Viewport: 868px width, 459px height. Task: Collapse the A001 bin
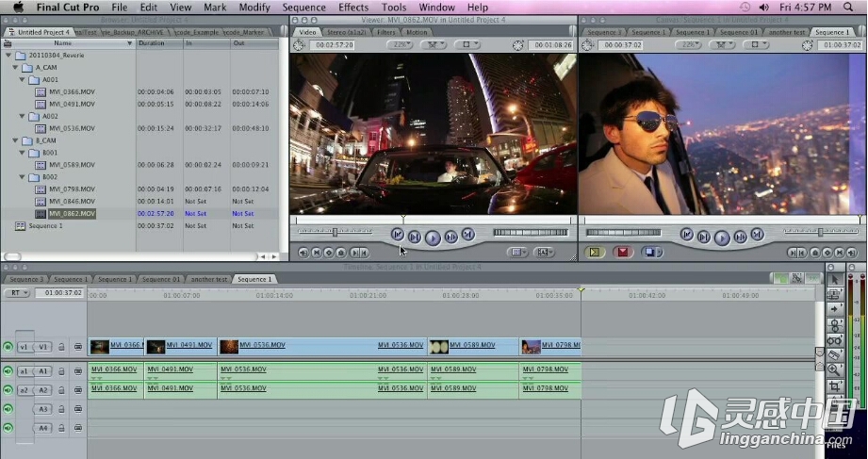[x=22, y=80]
